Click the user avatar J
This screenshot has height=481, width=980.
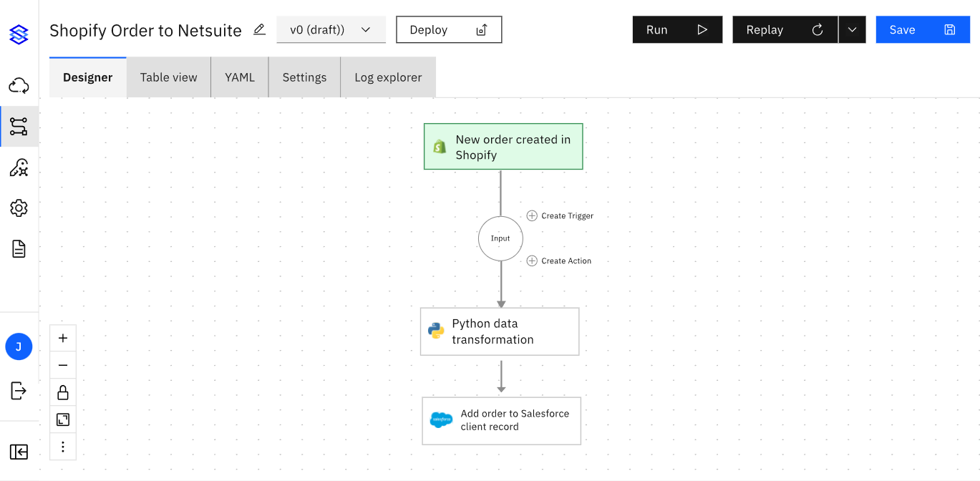[19, 346]
